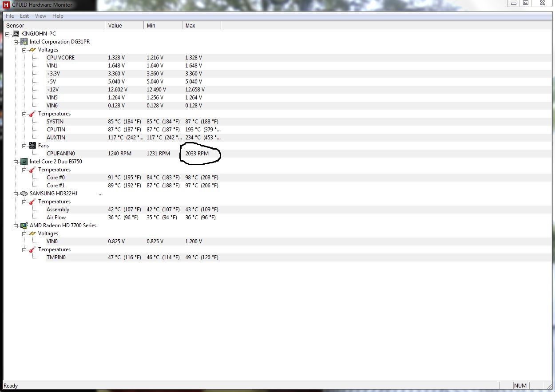Open the Help menu
This screenshot has width=555, height=392.
[58, 16]
